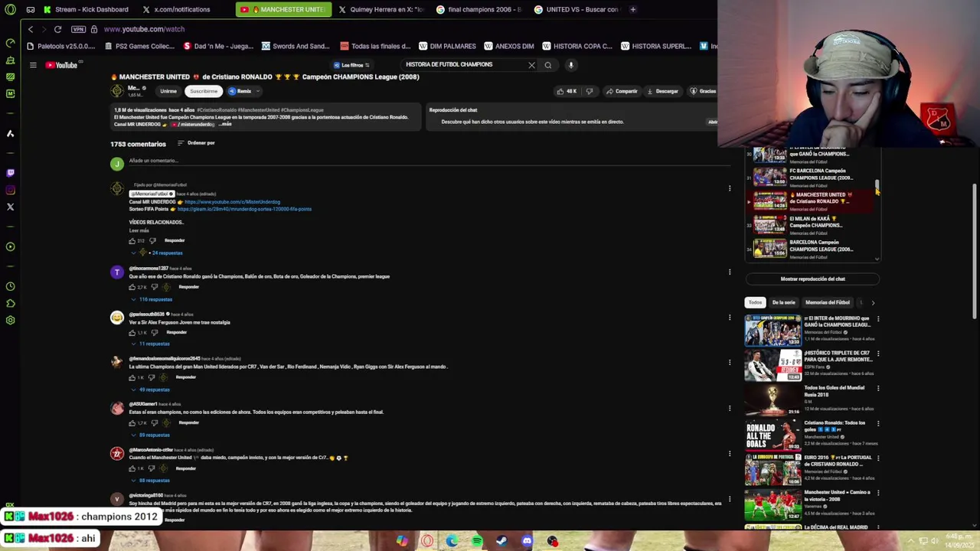Go back with browser back arrow

[31, 29]
